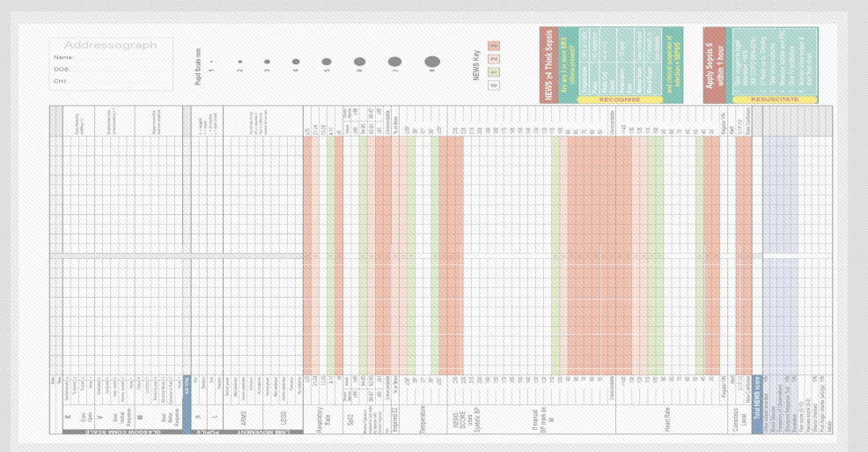Select the 2 mm pupil size dot
This screenshot has width=868, height=452.
click(239, 62)
